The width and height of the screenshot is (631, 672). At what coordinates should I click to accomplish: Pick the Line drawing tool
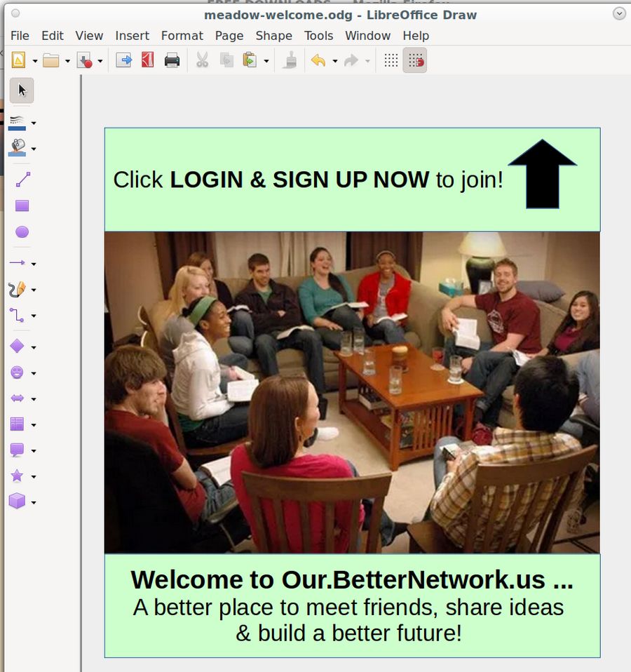22,180
